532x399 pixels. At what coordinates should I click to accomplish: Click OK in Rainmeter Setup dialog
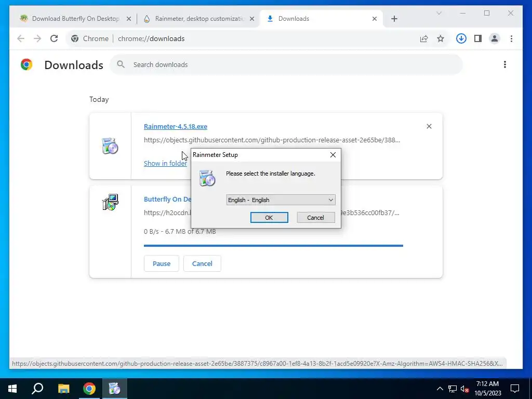[269, 218]
